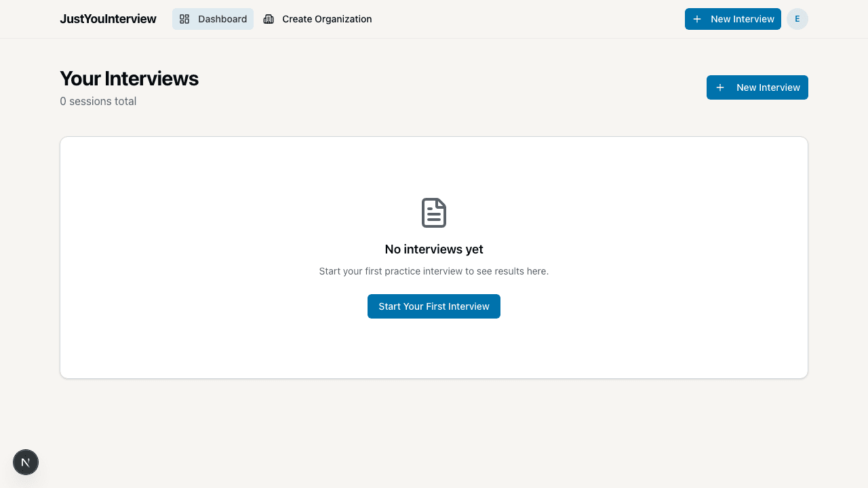Open the user avatar "E" menu

(x=797, y=19)
